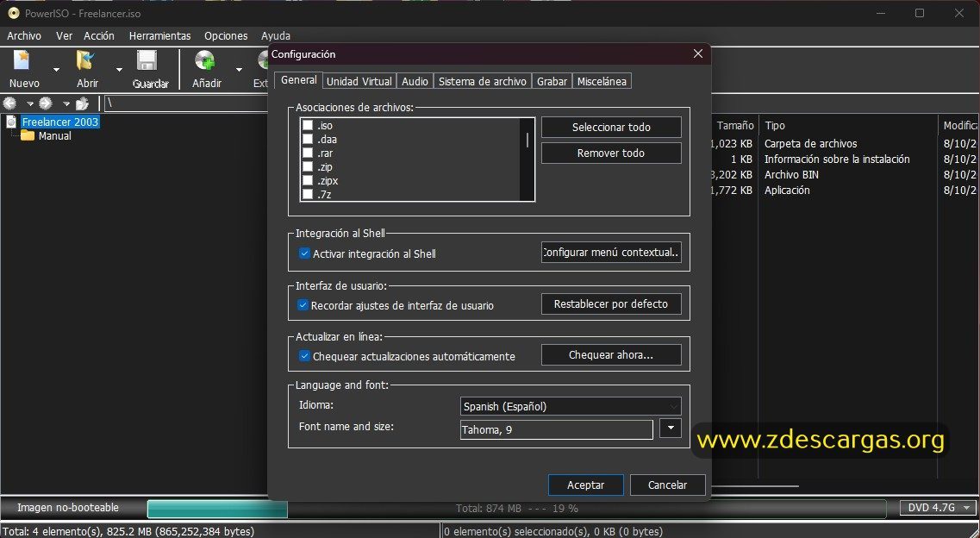Click the Aplicación type row
980x538 pixels.
click(787, 191)
